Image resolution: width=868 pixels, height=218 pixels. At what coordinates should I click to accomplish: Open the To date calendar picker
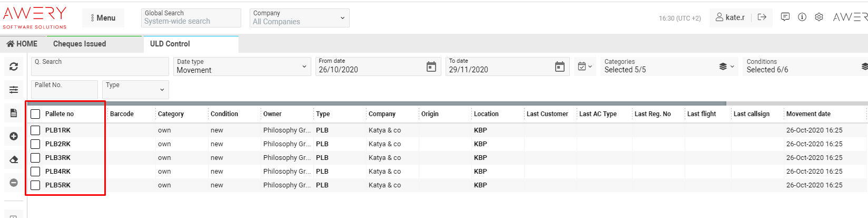[559, 67]
